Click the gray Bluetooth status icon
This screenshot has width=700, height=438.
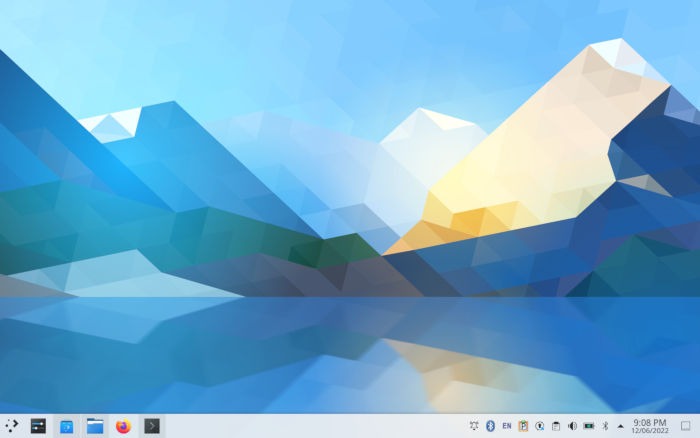[605, 426]
